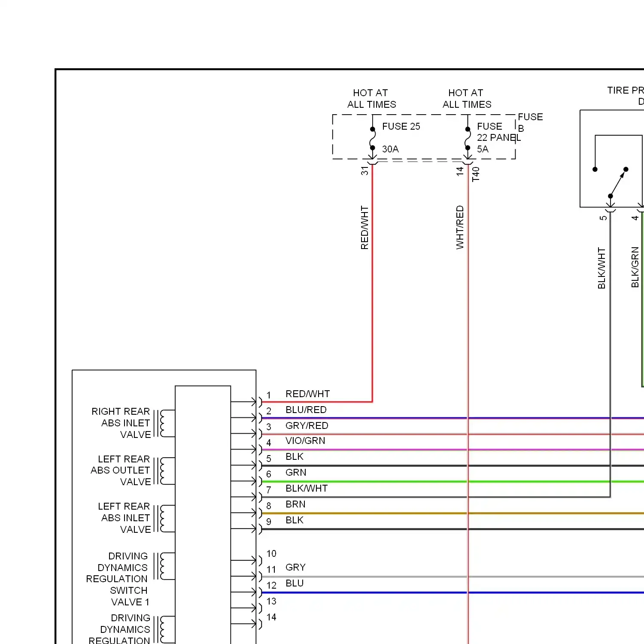Click the GRN label at pin 6
644x644 pixels.
pyautogui.click(x=296, y=472)
